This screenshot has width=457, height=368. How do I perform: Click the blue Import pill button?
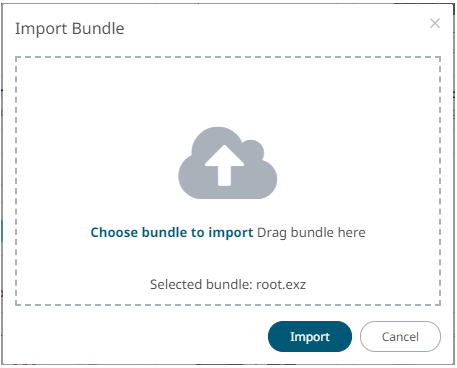click(x=310, y=336)
